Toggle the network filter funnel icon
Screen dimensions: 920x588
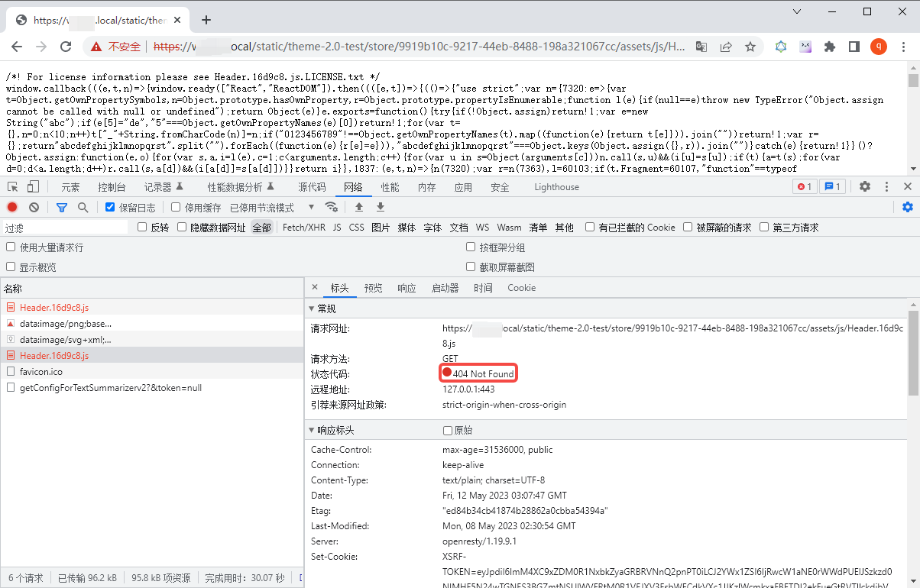point(62,207)
